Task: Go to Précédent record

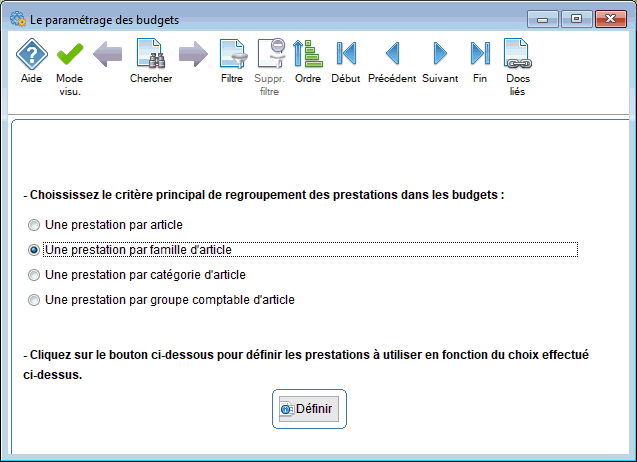Action: coord(392,53)
